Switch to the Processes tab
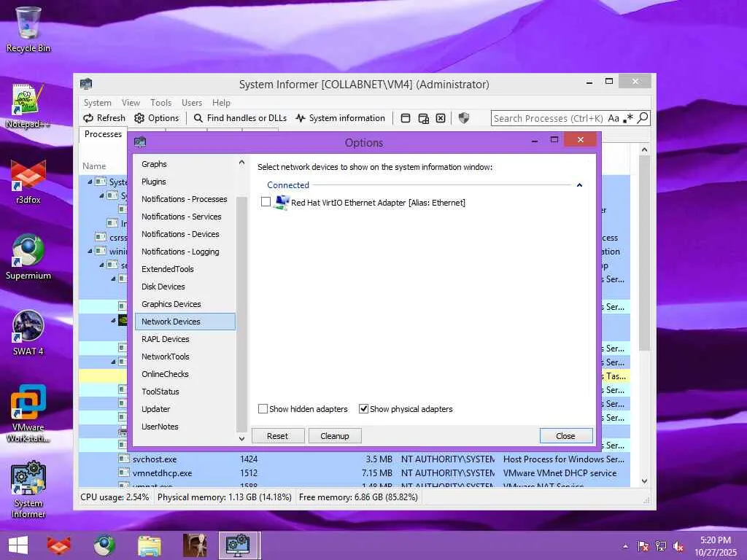This screenshot has width=747, height=560. (x=103, y=134)
